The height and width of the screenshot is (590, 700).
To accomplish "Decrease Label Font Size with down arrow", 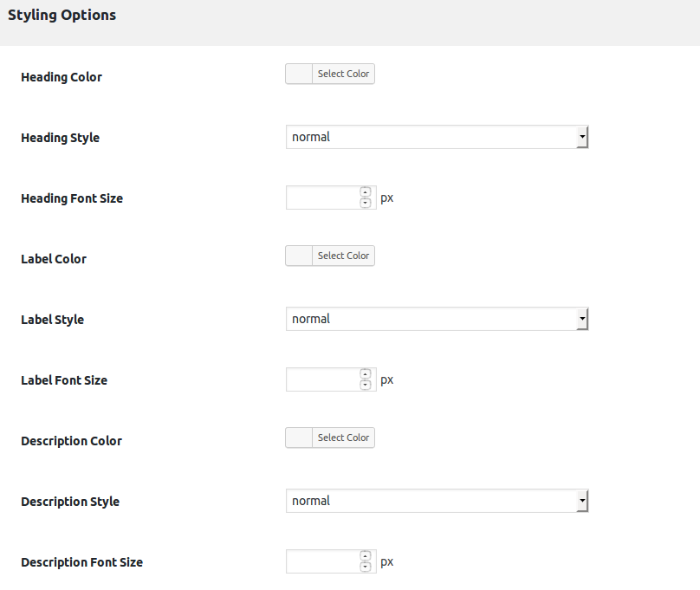I will tap(366, 385).
